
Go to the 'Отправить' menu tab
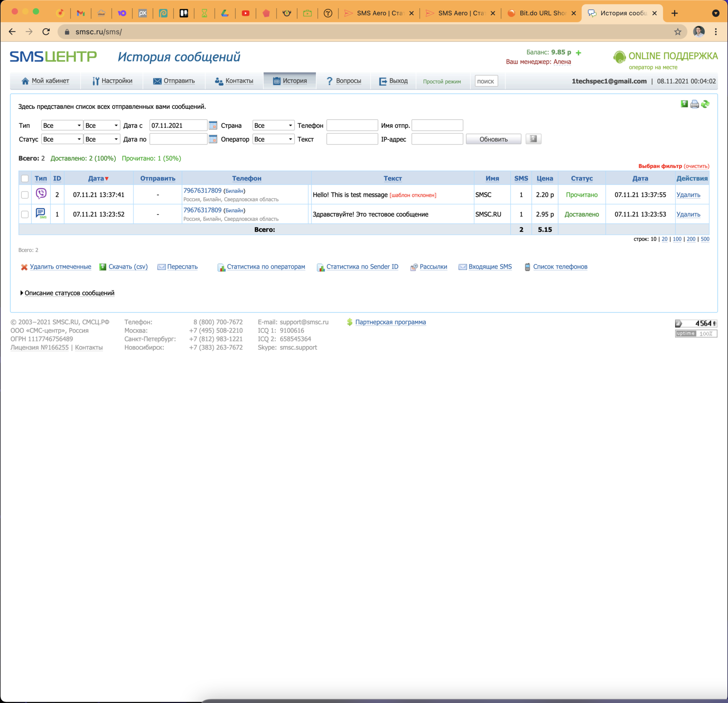coord(174,81)
